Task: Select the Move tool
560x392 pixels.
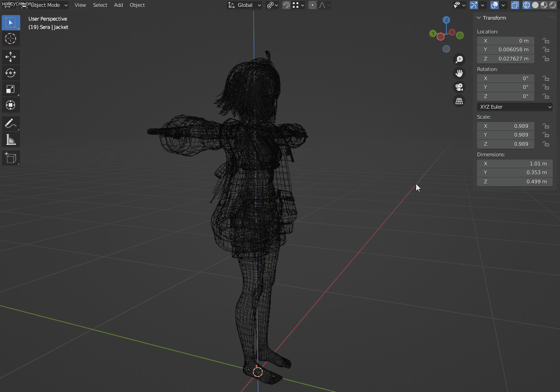Action: pos(11,57)
